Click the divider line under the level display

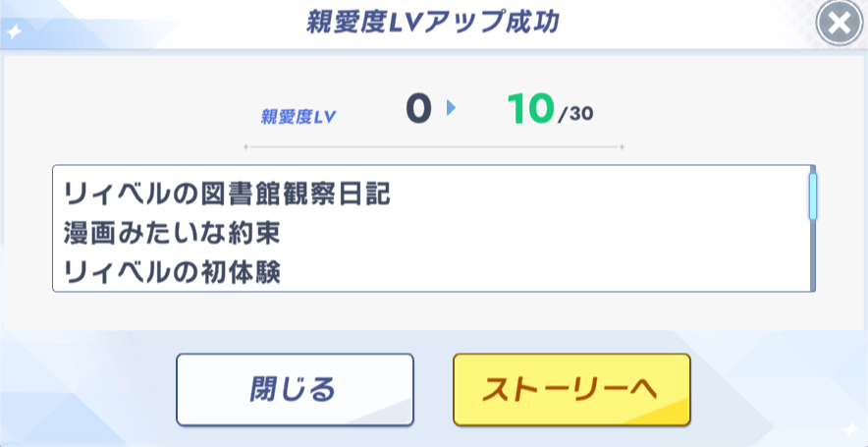(433, 147)
